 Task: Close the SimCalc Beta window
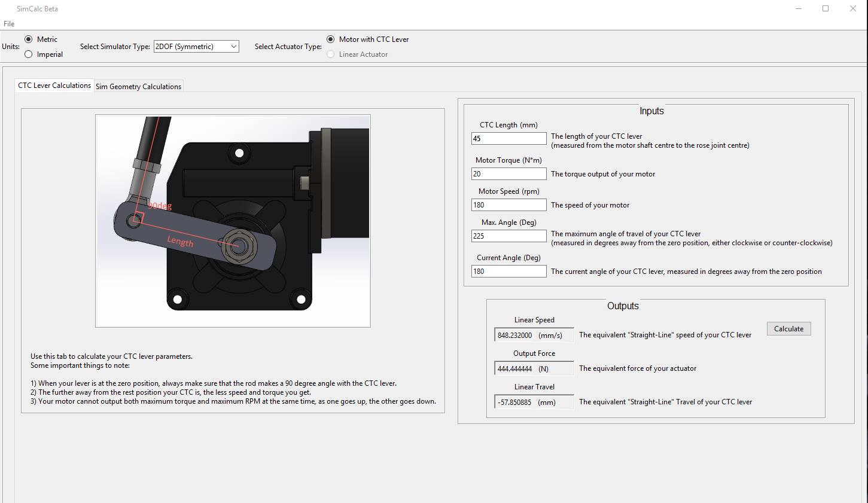click(853, 8)
